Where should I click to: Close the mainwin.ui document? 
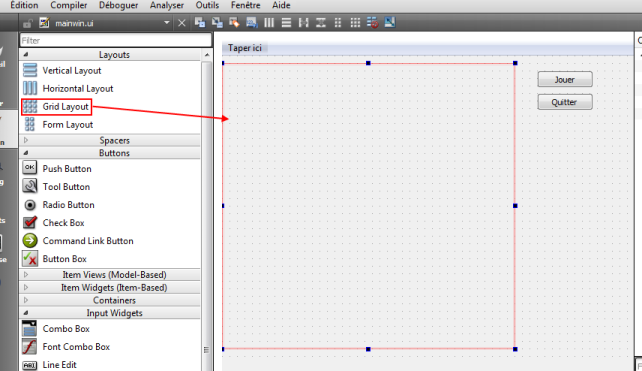pyautogui.click(x=182, y=23)
